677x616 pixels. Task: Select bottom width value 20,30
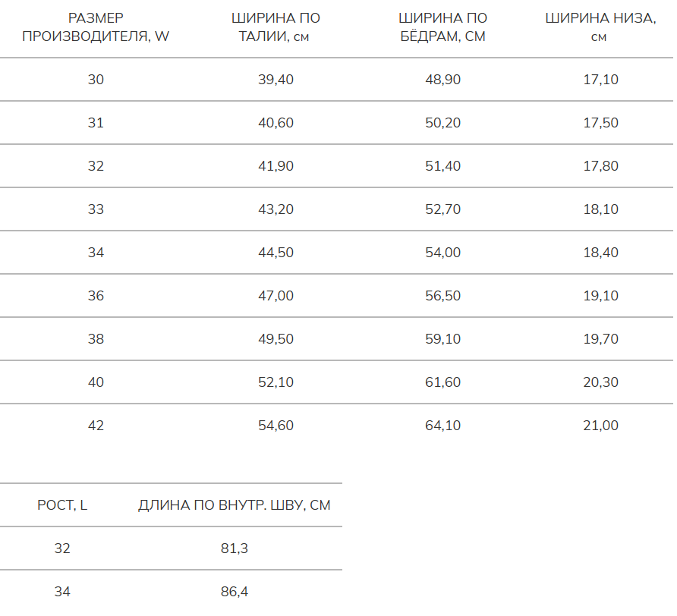600,382
